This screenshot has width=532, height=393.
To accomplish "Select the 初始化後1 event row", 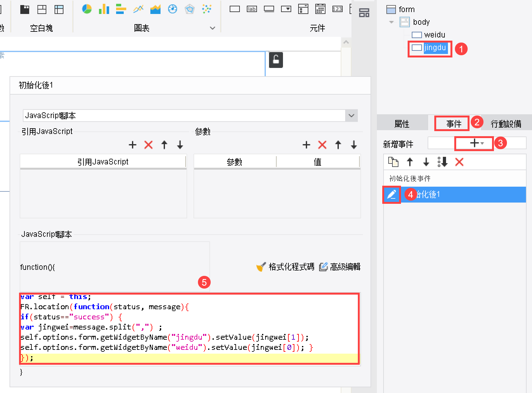I will click(x=455, y=194).
